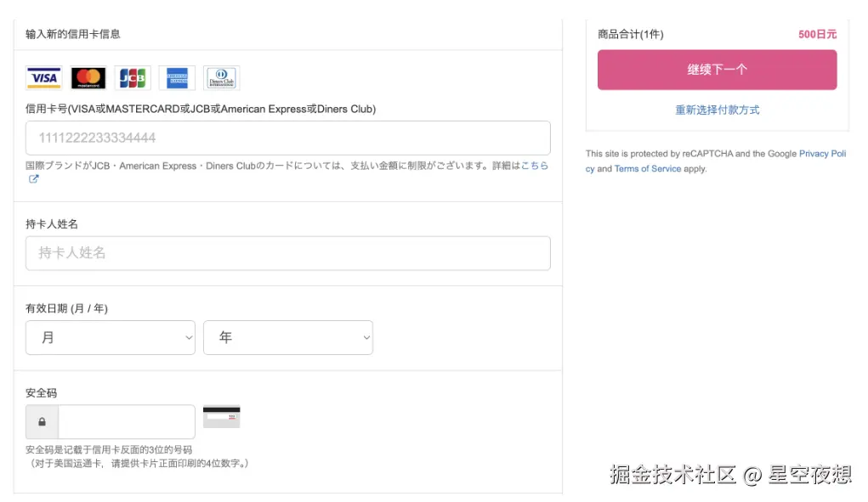This screenshot has height=502, width=868.
Task: Click the external link icon below card number
Action: tap(34, 179)
